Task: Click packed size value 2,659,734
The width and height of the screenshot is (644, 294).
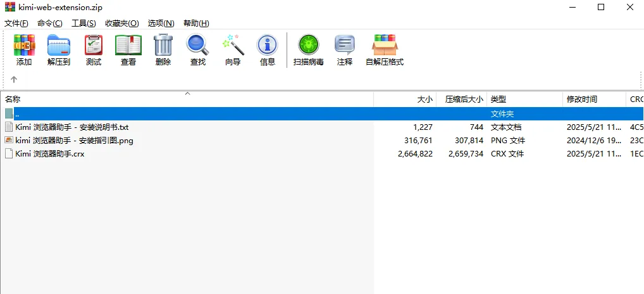Action: (466, 154)
